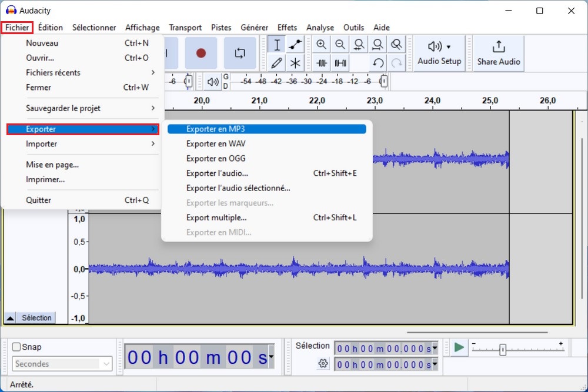The width and height of the screenshot is (588, 392).
Task: Choose Exporter en WAV
Action: [266, 143]
